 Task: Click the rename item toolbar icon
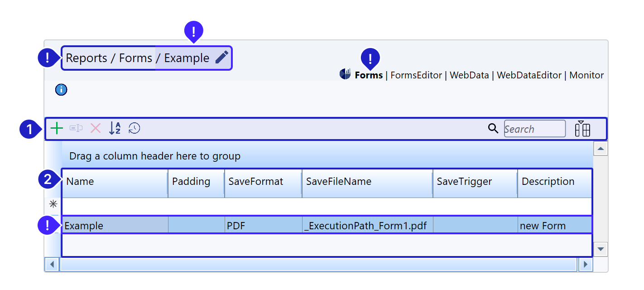point(76,128)
